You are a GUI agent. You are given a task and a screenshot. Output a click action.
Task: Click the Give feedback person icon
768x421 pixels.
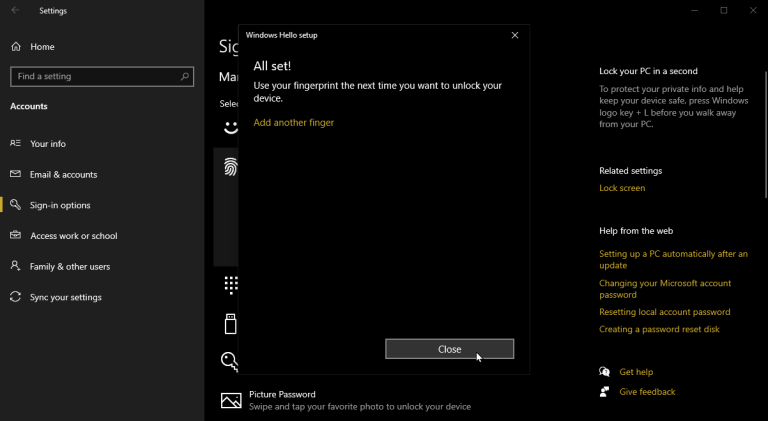pos(604,392)
